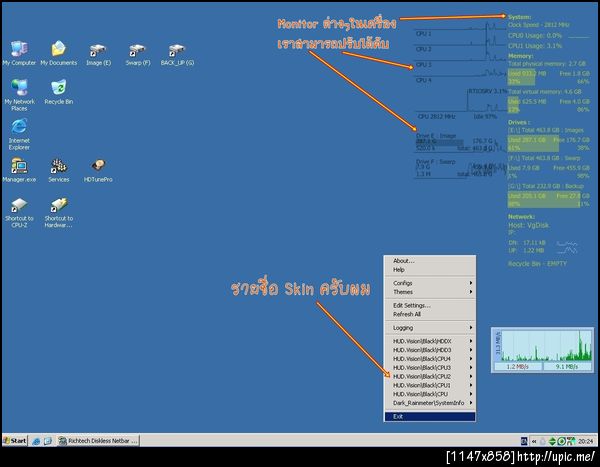The width and height of the screenshot is (600, 467).
Task: Select the Image (E) drive shortcut
Action: point(98,54)
